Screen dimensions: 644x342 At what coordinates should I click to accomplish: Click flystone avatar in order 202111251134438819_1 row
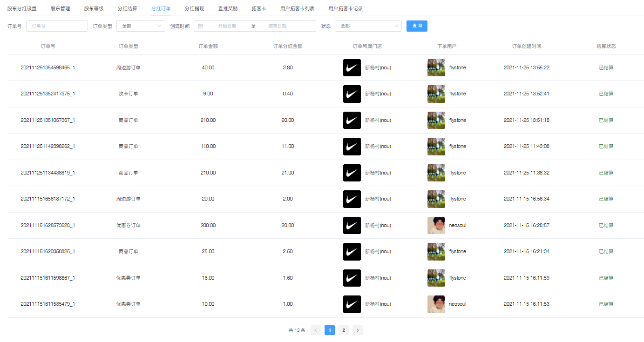click(x=436, y=173)
